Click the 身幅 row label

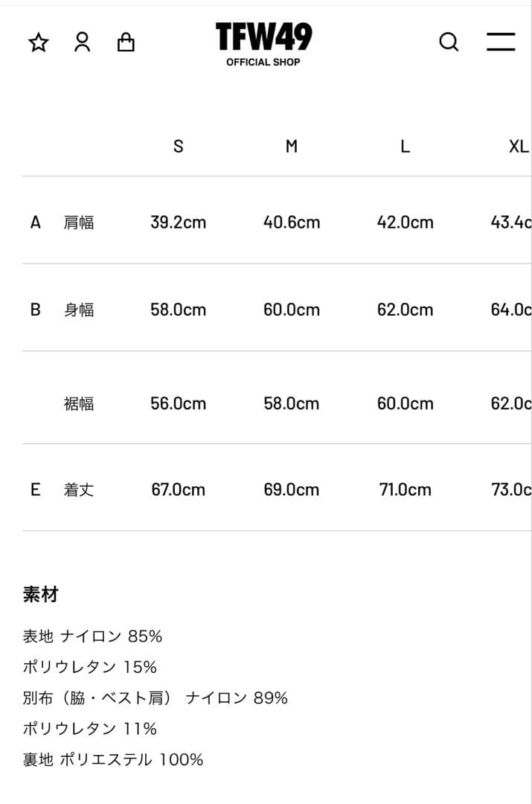(x=80, y=310)
